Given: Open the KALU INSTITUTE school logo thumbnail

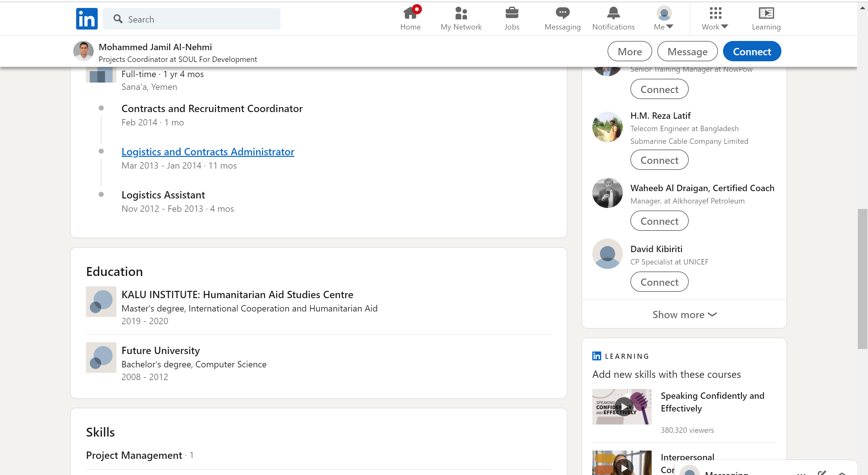Looking at the screenshot, I should 101,301.
